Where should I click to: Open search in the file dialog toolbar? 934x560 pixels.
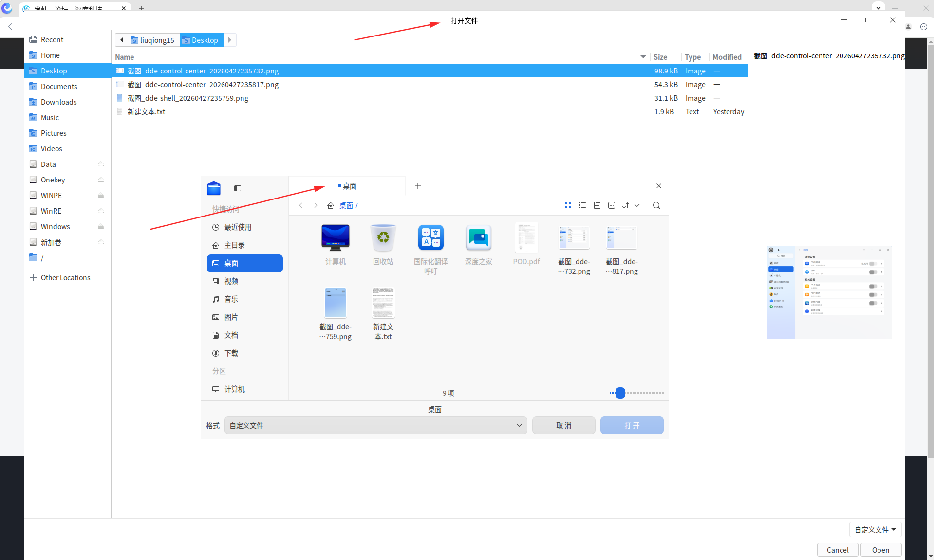point(656,205)
